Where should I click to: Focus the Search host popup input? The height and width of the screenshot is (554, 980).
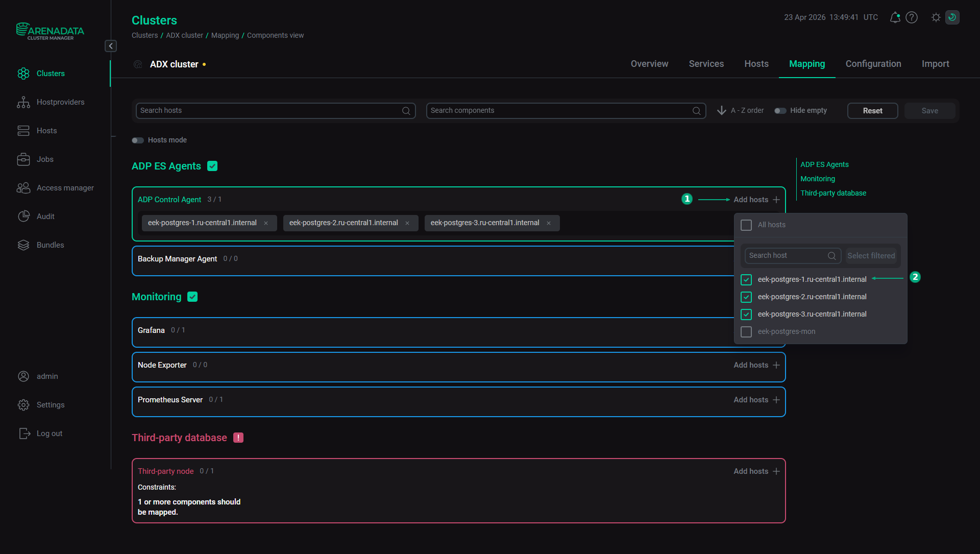[793, 256]
